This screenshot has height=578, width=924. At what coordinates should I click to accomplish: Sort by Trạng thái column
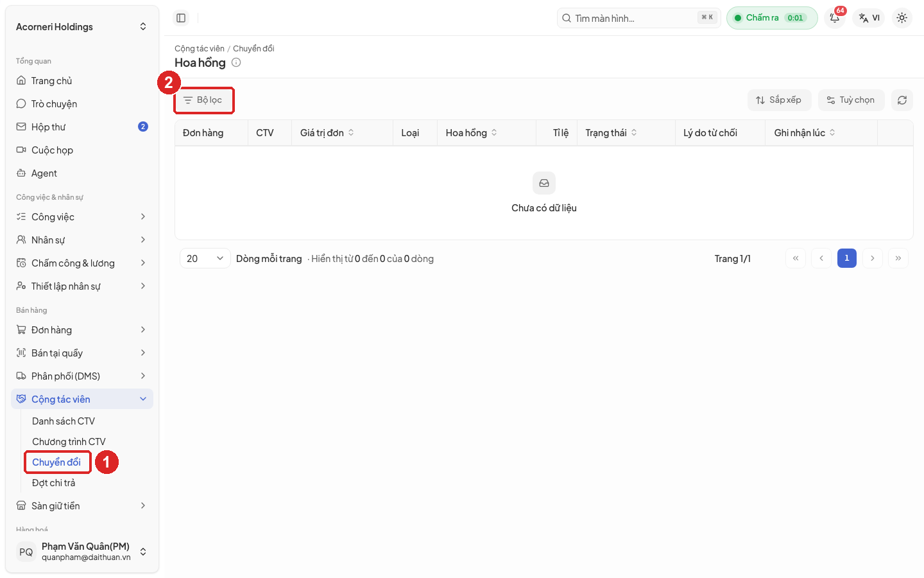coord(612,133)
